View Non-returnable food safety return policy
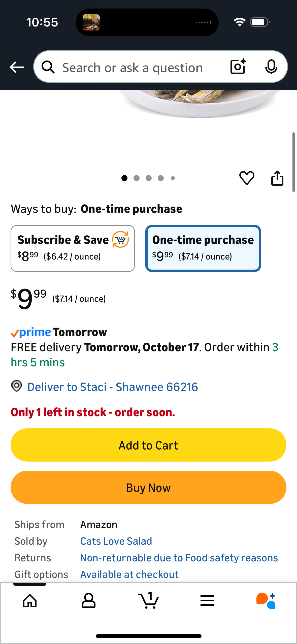 (179, 558)
